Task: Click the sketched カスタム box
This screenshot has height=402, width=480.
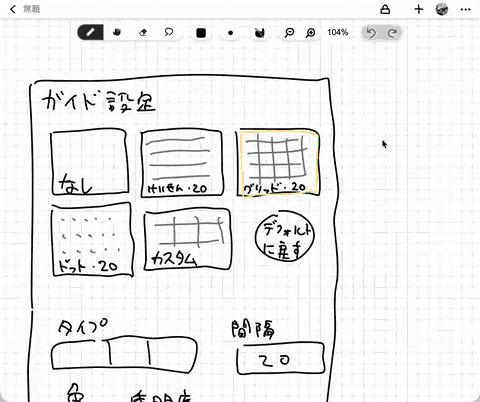Action: (187, 240)
